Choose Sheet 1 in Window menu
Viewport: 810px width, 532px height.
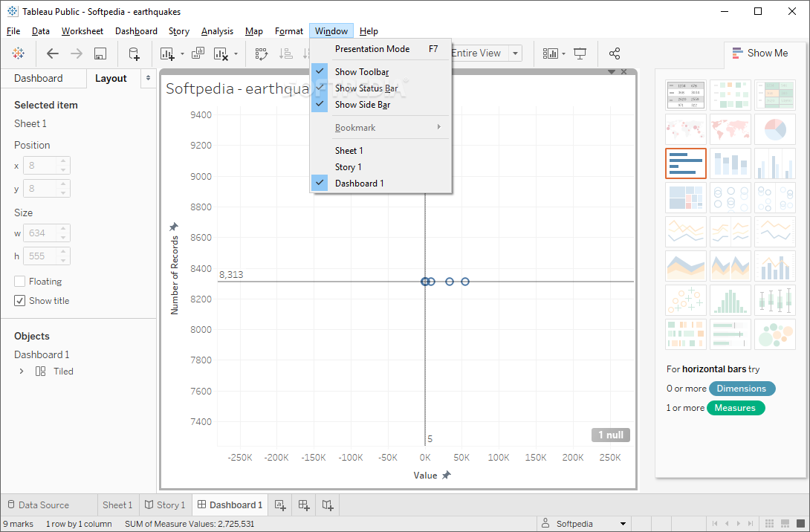(x=380, y=150)
